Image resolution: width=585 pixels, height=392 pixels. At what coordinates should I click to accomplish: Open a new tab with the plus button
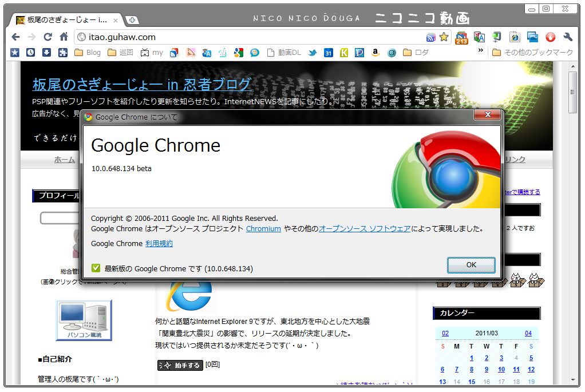click(132, 20)
